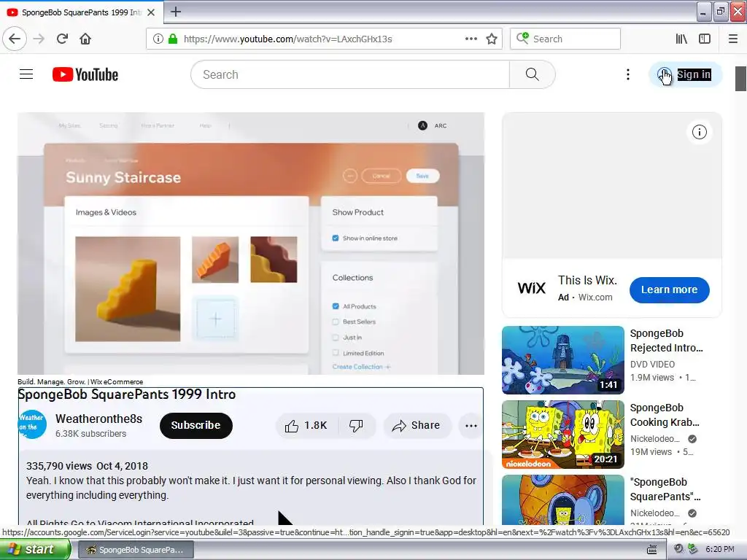Open more actions menu below video
The image size is (747, 560).
[471, 426]
